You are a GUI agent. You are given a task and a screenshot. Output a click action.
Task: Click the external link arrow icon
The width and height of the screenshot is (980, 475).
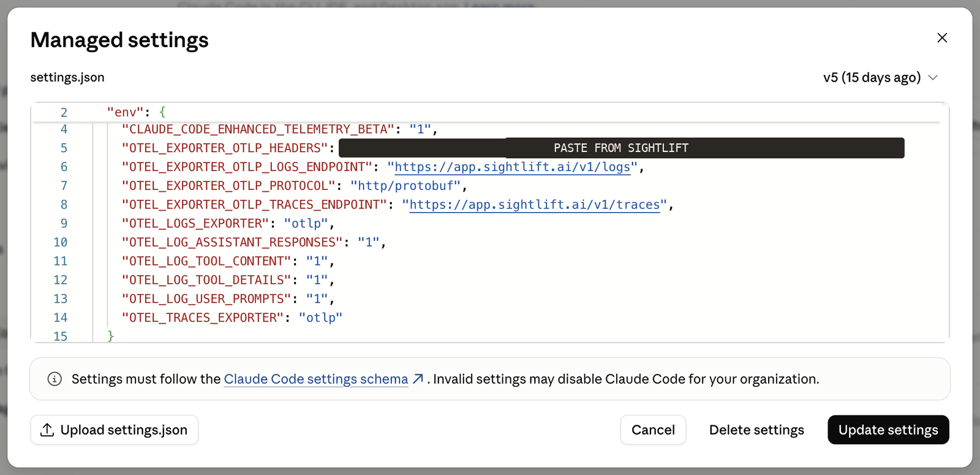[418, 379]
